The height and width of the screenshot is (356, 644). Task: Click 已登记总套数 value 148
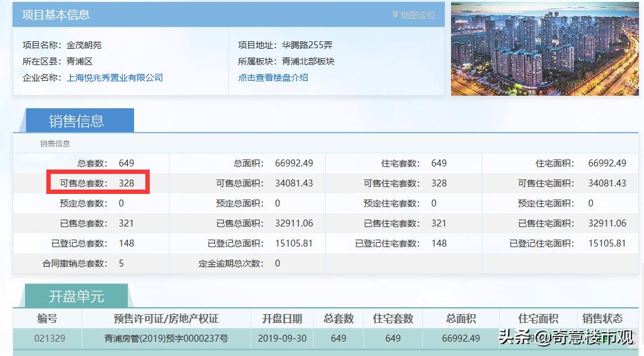(x=127, y=243)
